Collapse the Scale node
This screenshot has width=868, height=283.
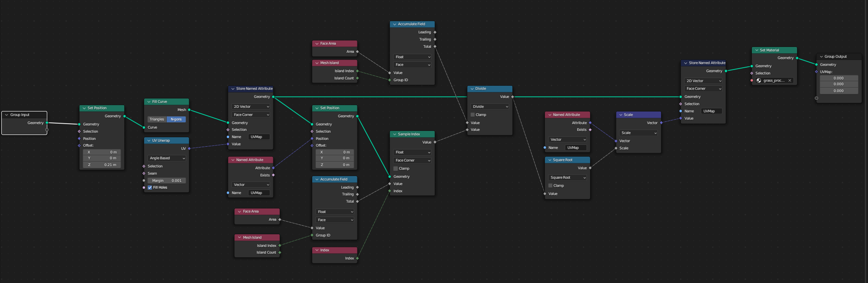point(621,115)
